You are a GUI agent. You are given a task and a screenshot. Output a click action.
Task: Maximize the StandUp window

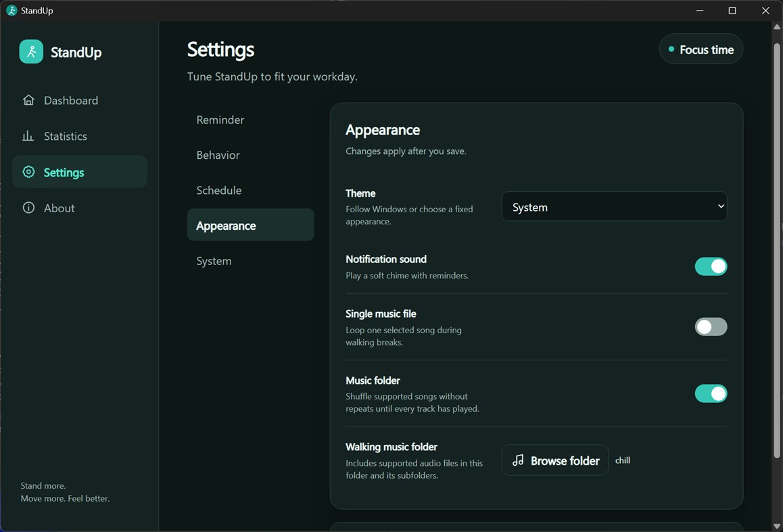click(x=732, y=11)
